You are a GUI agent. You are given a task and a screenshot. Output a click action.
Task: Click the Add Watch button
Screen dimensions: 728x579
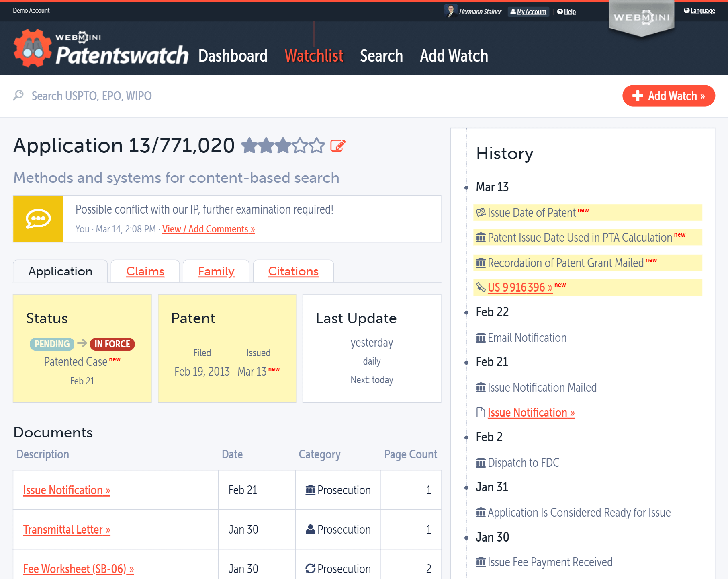[x=668, y=96]
